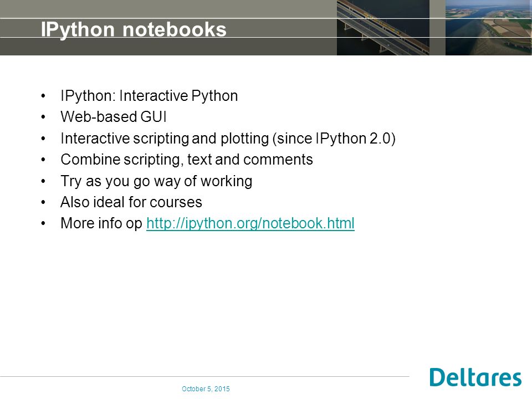The image size is (532, 399).
Task: Select 'Try as you go way of working'
Action: [x=156, y=181]
